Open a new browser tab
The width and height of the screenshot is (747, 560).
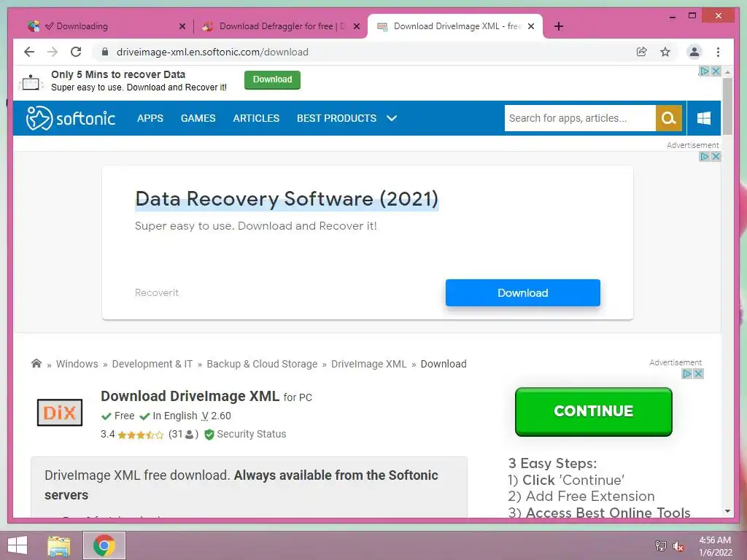point(559,26)
